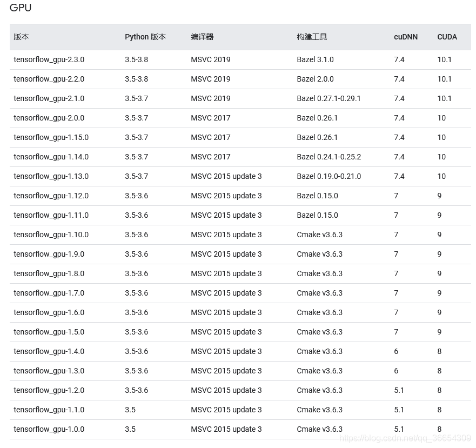Screen dimensions: 476x448
Task: Click Bazel 0.15.0 in tensorflow_gpu-1.12.0 row
Action: [317, 196]
